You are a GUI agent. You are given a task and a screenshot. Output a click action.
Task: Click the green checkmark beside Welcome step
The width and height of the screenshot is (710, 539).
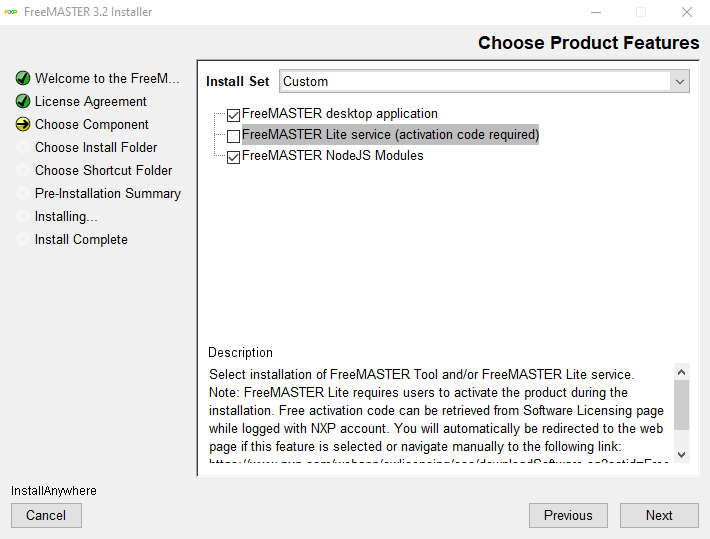[23, 78]
